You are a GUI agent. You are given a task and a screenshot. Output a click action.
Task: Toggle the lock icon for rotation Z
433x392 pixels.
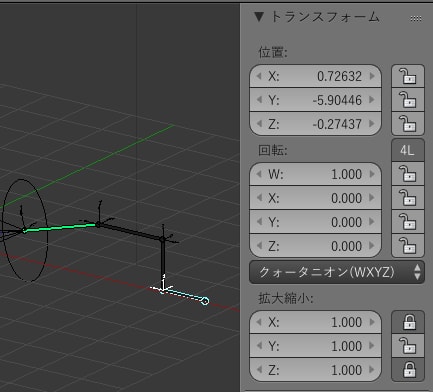(408, 246)
